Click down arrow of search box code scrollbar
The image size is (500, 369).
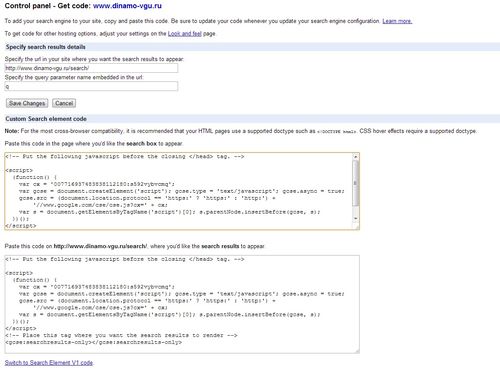[356, 218]
